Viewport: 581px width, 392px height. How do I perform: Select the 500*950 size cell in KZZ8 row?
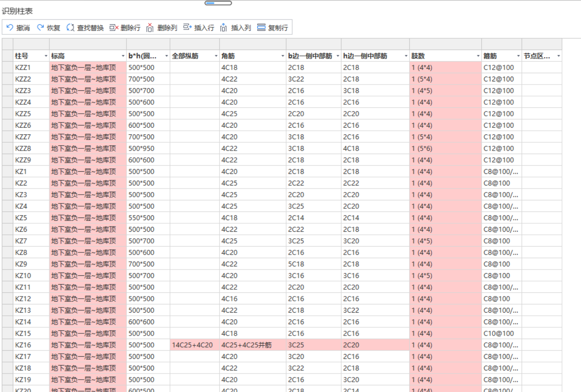click(148, 148)
